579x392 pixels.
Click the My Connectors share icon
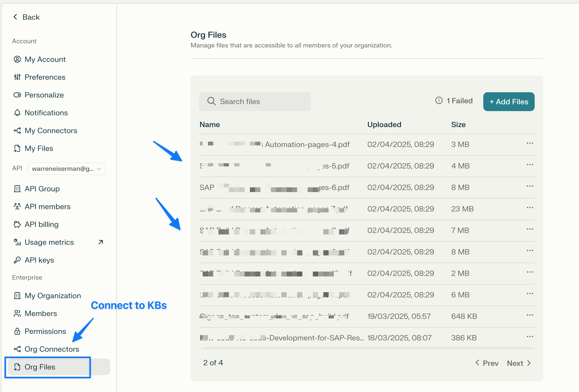pos(17,130)
